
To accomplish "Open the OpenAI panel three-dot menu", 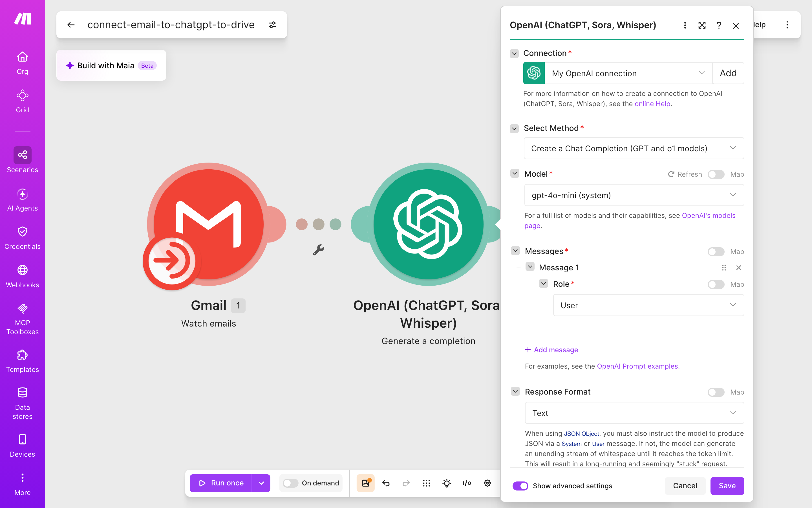I will 685,25.
